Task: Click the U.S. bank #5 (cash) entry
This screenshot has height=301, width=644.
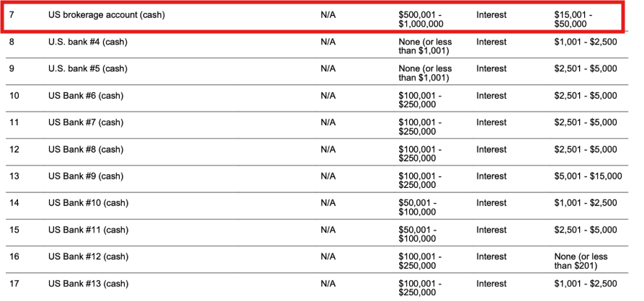Action: click(x=87, y=68)
